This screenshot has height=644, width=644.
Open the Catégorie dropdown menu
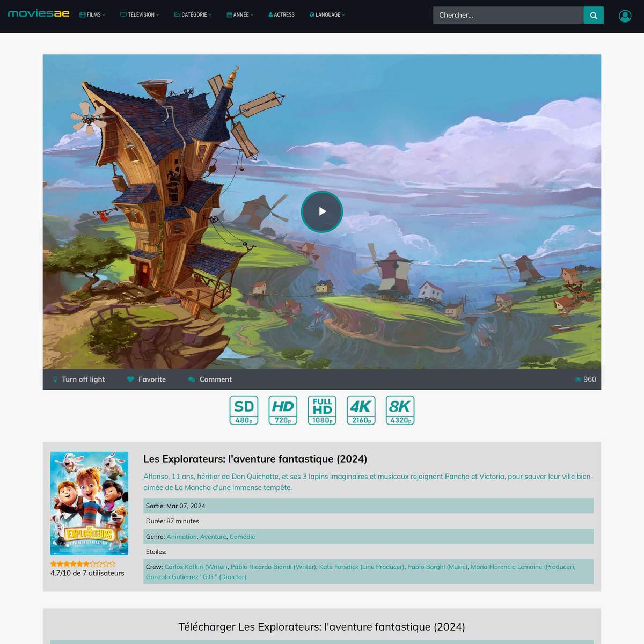point(193,15)
